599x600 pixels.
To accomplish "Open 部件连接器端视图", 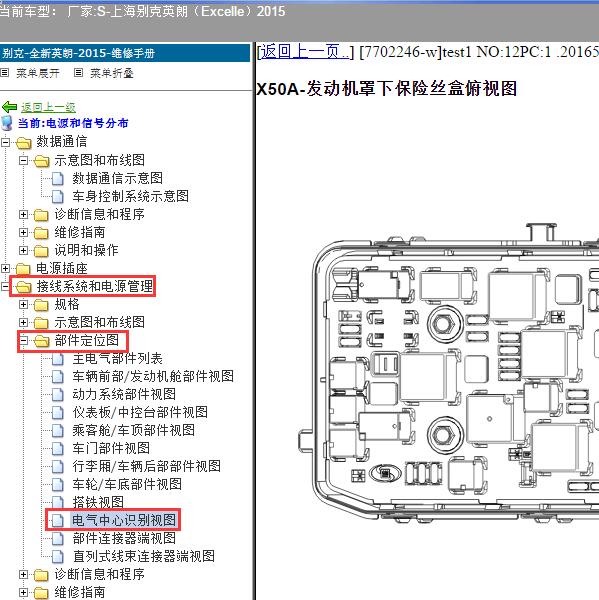I will click(x=124, y=538).
